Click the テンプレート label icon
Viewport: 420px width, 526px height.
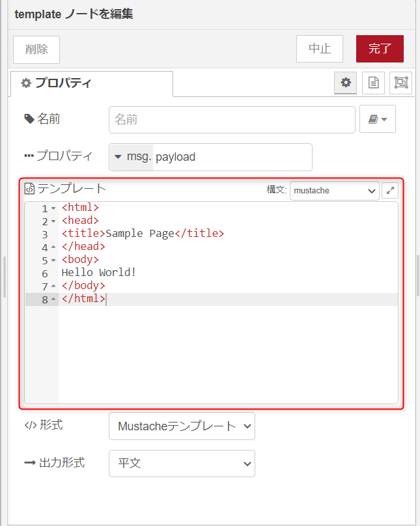(x=29, y=189)
